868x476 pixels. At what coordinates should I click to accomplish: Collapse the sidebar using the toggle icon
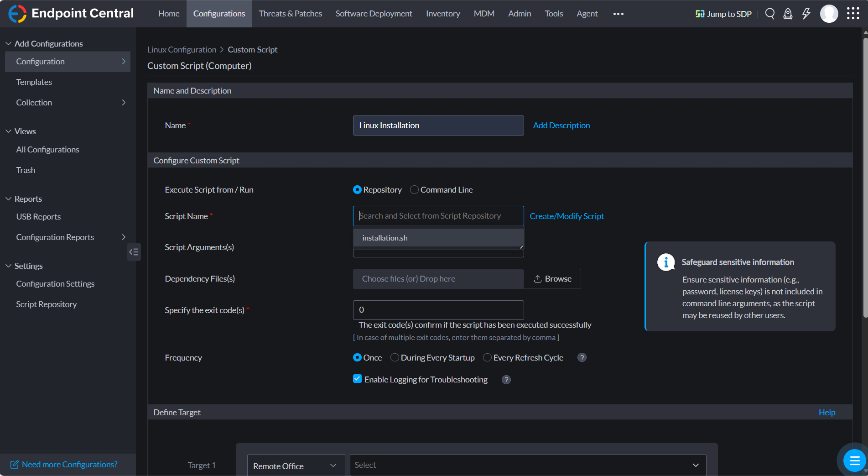tap(134, 252)
